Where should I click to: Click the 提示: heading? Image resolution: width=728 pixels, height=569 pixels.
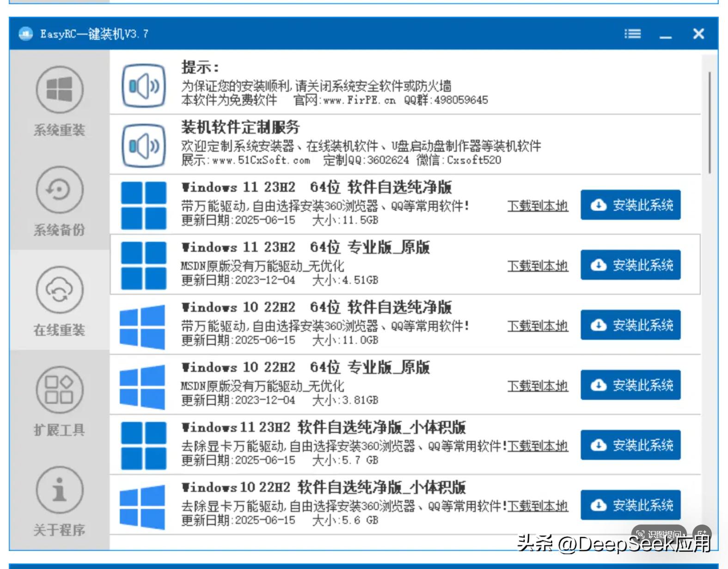200,67
